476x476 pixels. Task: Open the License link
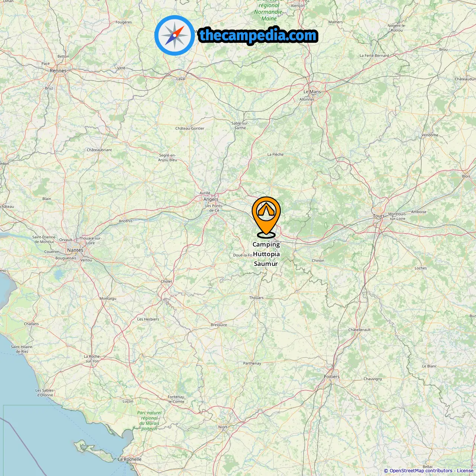(x=465, y=471)
